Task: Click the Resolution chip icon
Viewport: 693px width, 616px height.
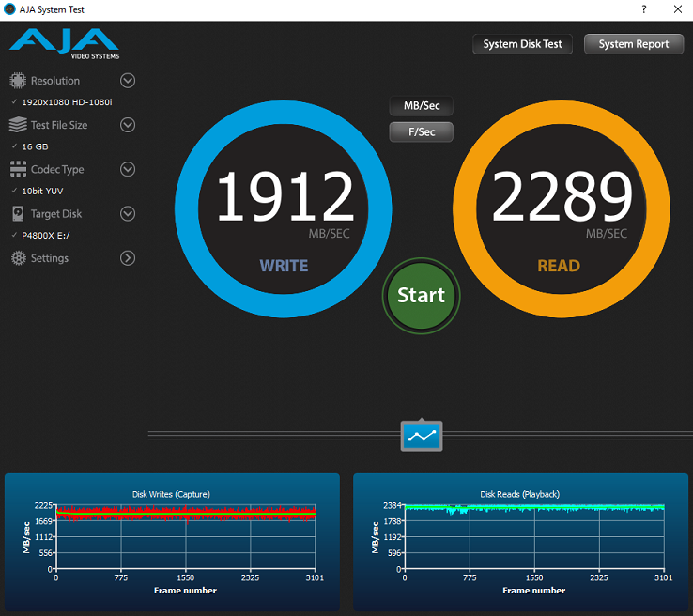Action: (18, 81)
